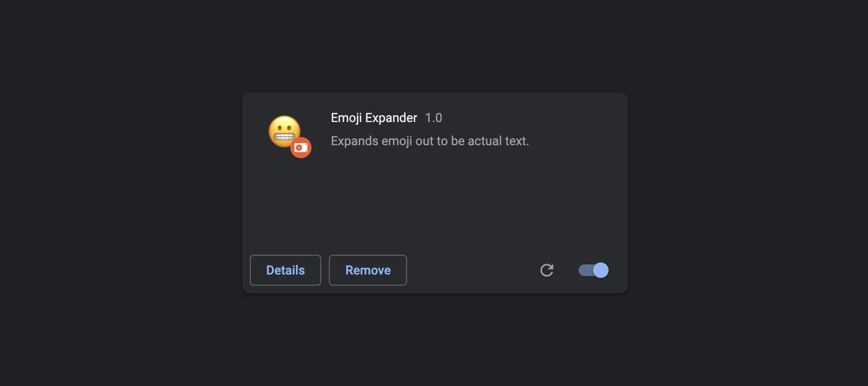This screenshot has width=868, height=386.
Task: Click the extension description text
Action: (430, 141)
